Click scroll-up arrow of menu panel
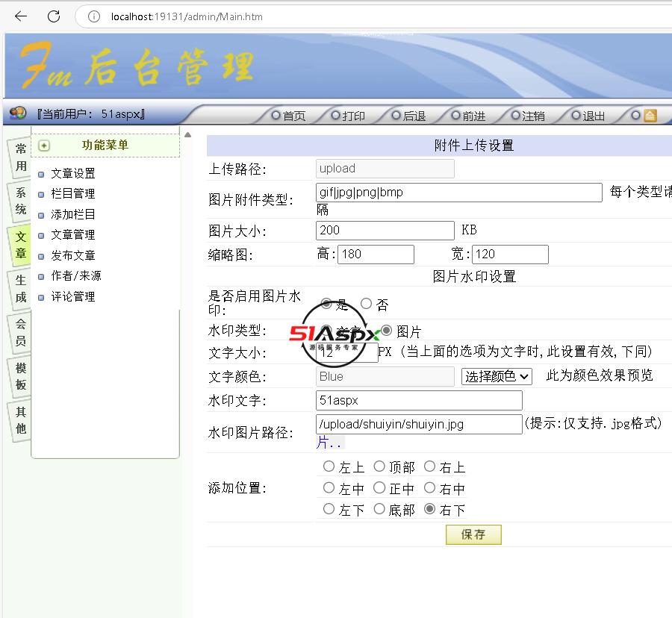This screenshot has width=672, height=618. [187, 135]
